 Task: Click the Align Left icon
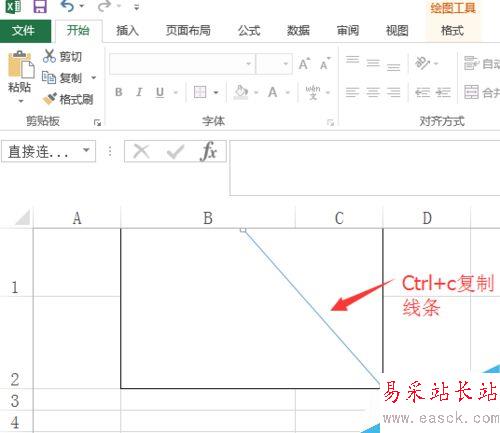click(352, 92)
